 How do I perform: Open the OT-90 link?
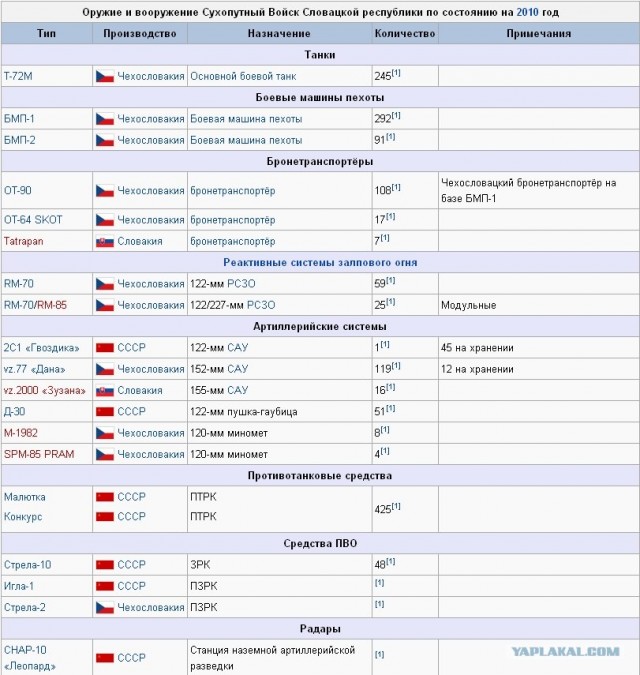18,191
